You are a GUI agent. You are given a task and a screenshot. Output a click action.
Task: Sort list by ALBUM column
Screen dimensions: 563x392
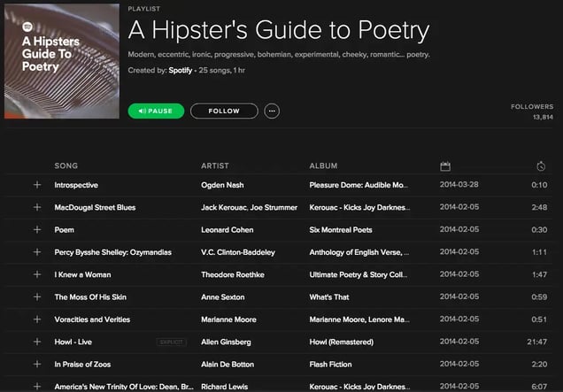click(323, 165)
